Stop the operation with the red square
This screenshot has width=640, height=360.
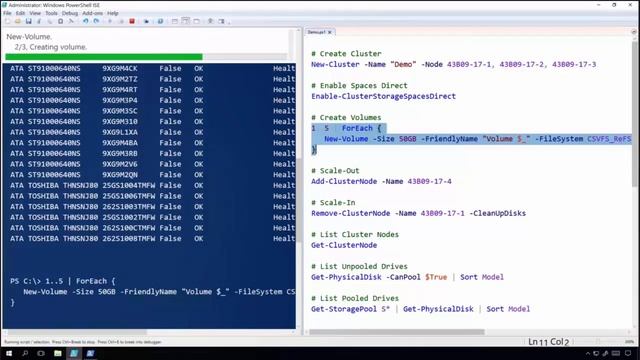click(x=132, y=21)
